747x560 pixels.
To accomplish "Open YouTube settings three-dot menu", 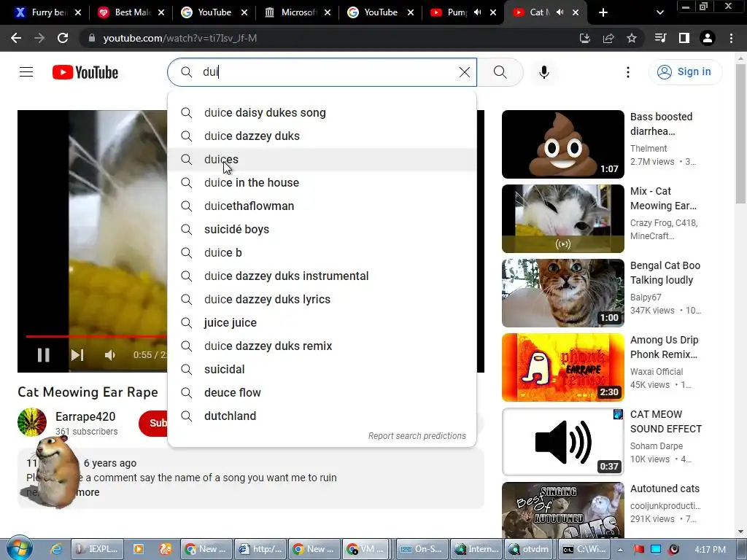I will tap(628, 72).
